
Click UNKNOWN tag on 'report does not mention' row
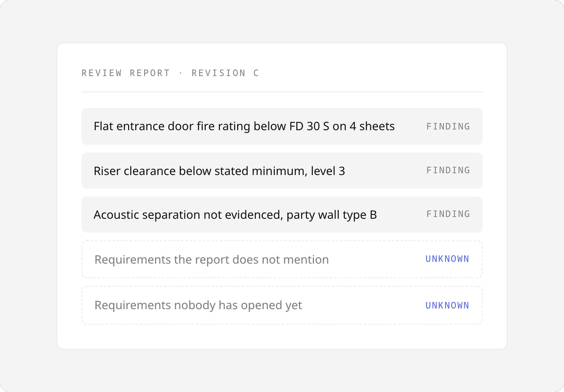[447, 259]
